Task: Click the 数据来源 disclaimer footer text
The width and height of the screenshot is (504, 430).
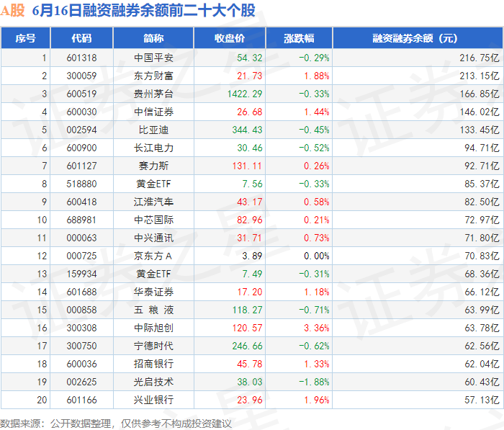Action: (116, 424)
